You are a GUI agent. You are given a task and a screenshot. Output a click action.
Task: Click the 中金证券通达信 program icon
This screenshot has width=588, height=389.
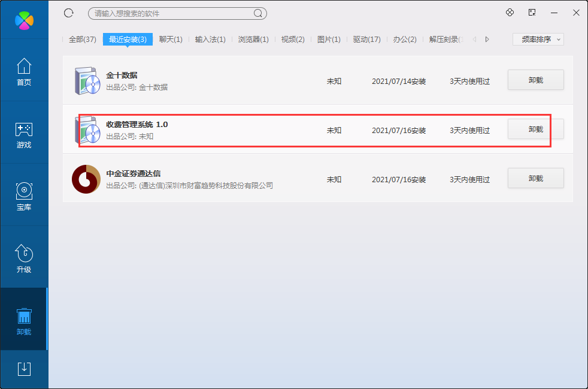coord(86,179)
